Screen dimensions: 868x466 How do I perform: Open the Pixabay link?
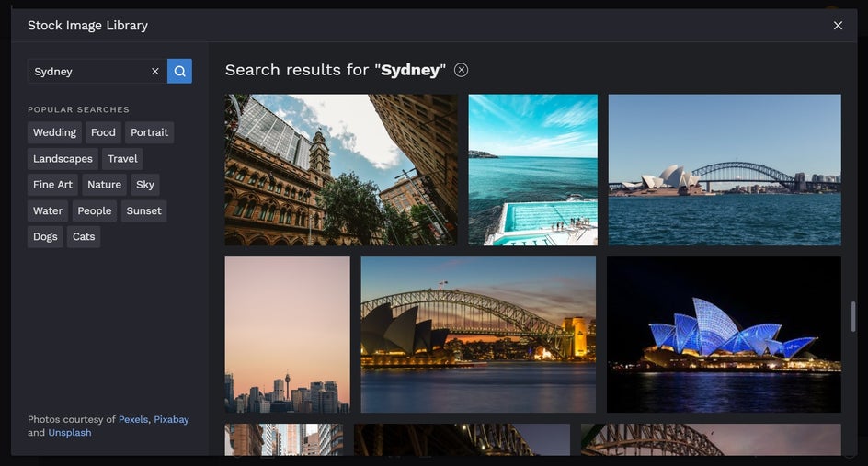(x=171, y=419)
